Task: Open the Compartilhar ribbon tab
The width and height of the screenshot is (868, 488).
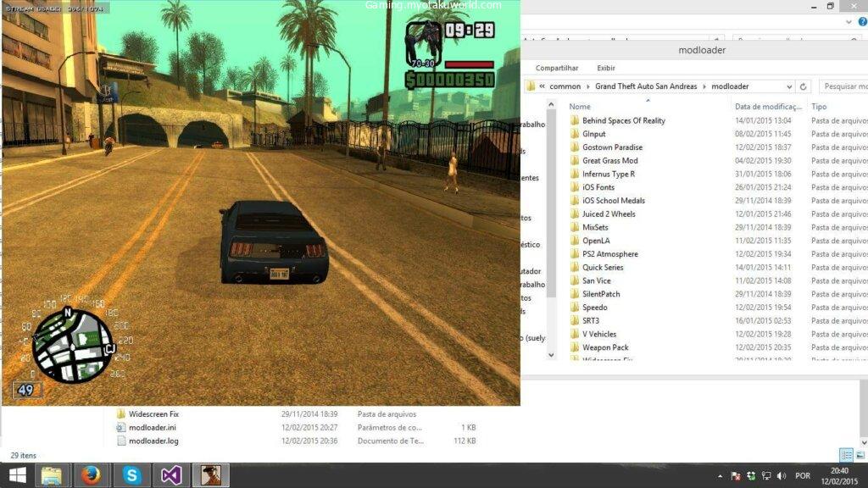Action: [557, 68]
